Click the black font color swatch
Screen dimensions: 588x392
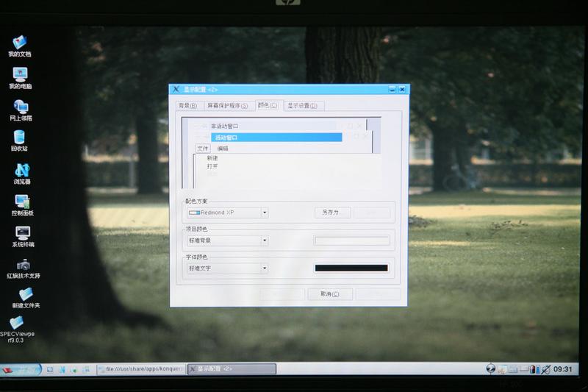(351, 268)
